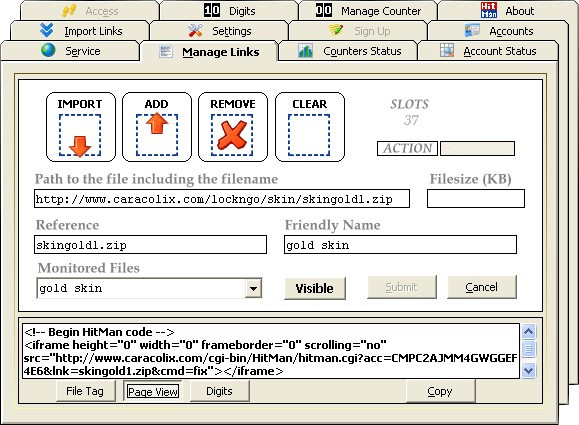579x425 pixels.
Task: Select the Digits code option
Action: (219, 391)
